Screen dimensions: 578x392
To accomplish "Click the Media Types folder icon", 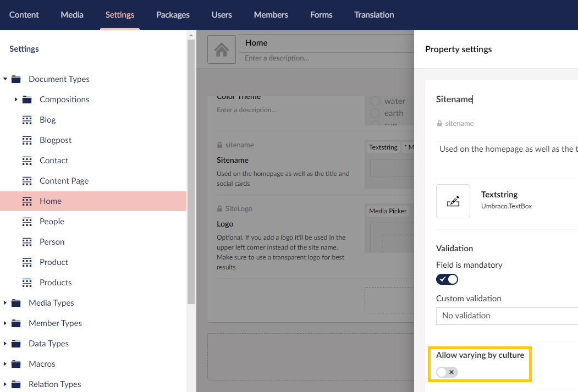I will click(15, 302).
